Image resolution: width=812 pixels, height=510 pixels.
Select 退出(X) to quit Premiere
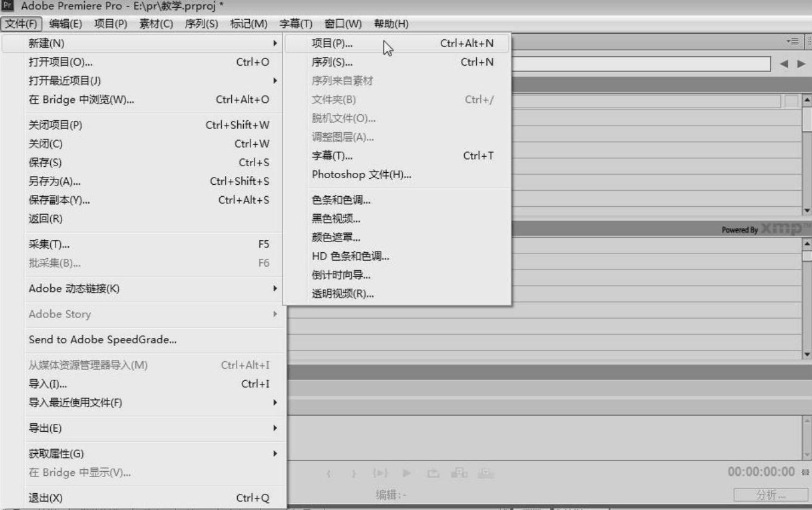click(143, 497)
